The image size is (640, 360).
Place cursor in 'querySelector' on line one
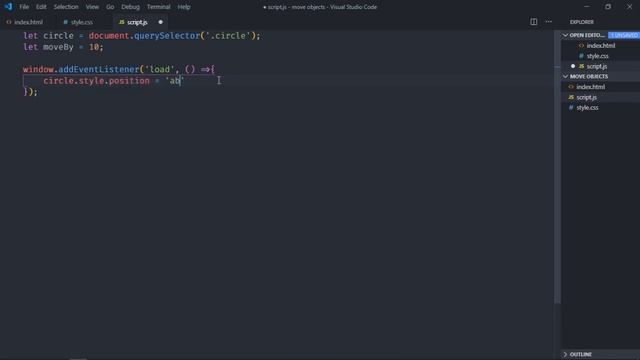[x=167, y=36]
